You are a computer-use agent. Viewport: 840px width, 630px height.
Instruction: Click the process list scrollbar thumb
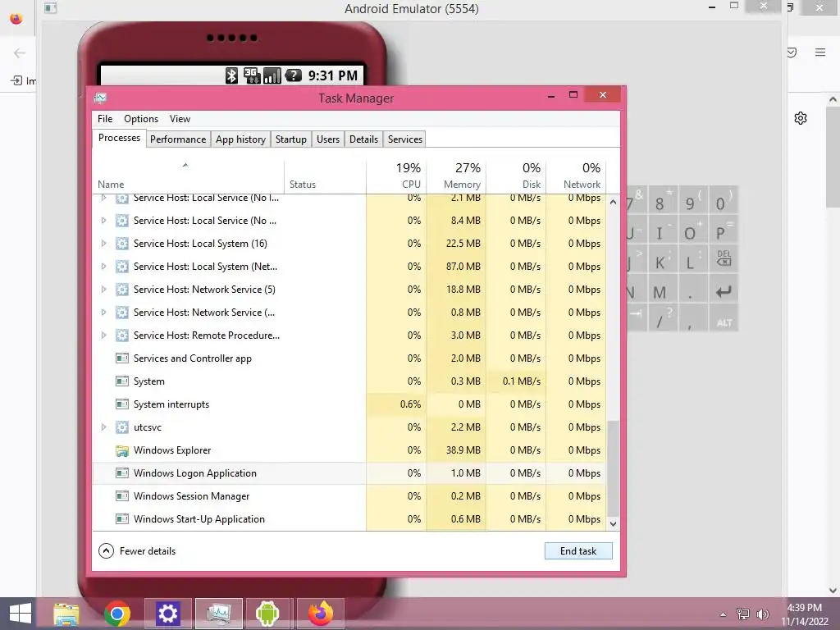pyautogui.click(x=613, y=468)
